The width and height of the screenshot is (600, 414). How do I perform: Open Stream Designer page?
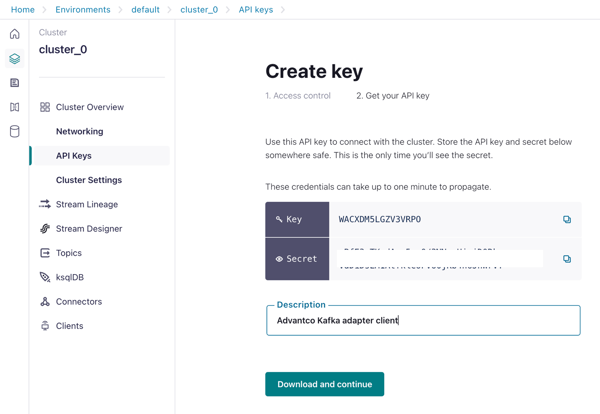pos(81,228)
